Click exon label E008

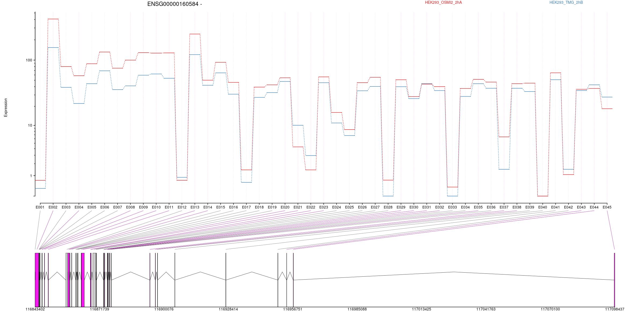tap(130, 207)
